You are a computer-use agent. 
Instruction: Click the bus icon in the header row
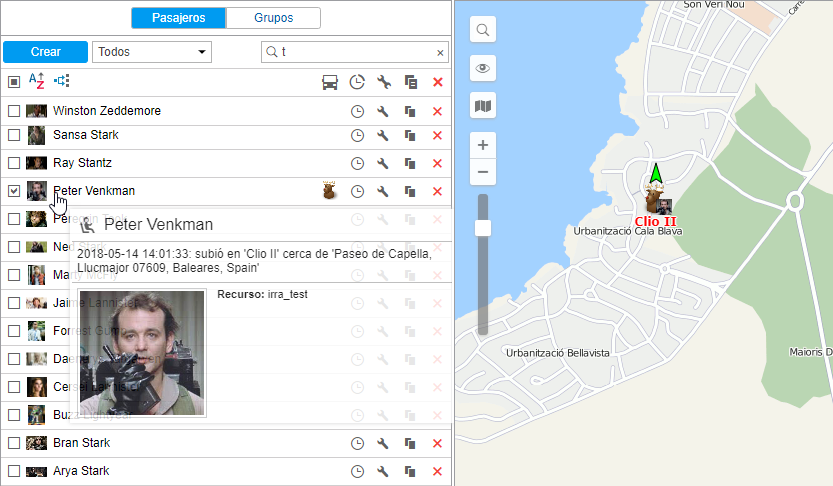click(330, 82)
